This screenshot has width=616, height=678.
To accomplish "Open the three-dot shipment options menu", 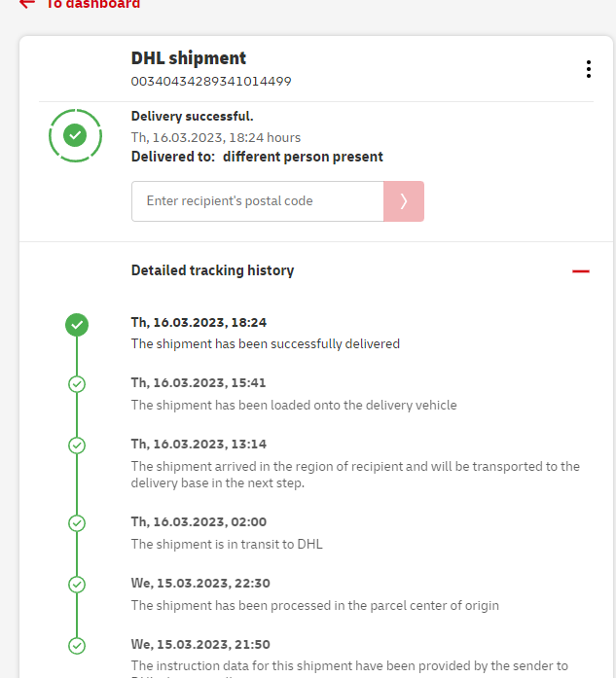I will [x=588, y=69].
